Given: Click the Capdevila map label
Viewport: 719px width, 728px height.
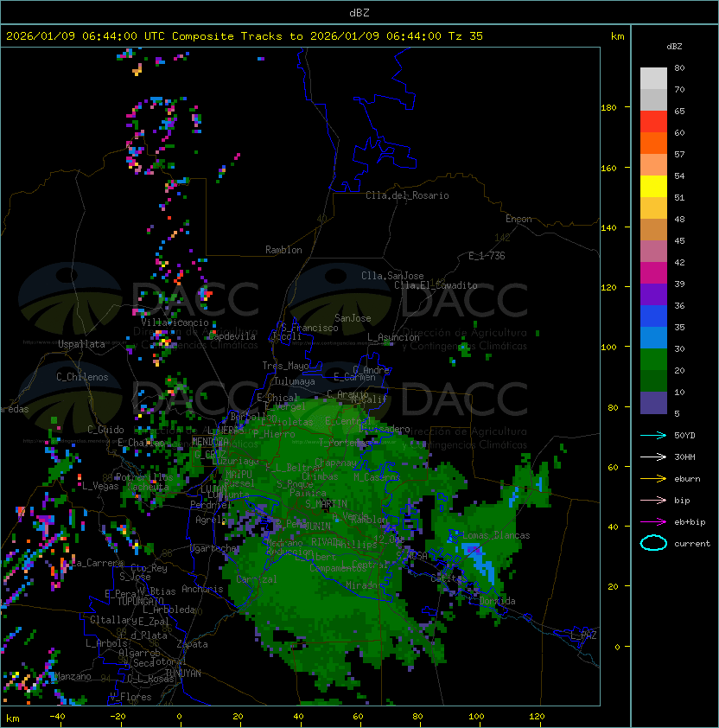Looking at the screenshot, I should 232,336.
